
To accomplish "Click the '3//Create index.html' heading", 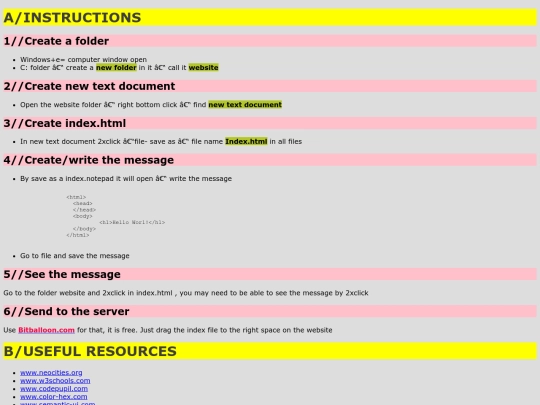I will pyautogui.click(x=270, y=123).
